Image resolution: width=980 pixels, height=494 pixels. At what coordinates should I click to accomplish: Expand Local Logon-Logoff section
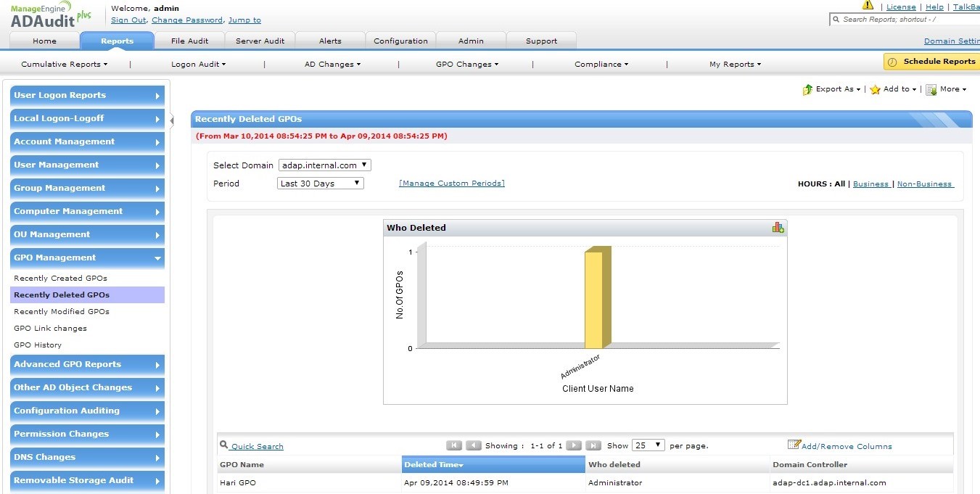[88, 119]
